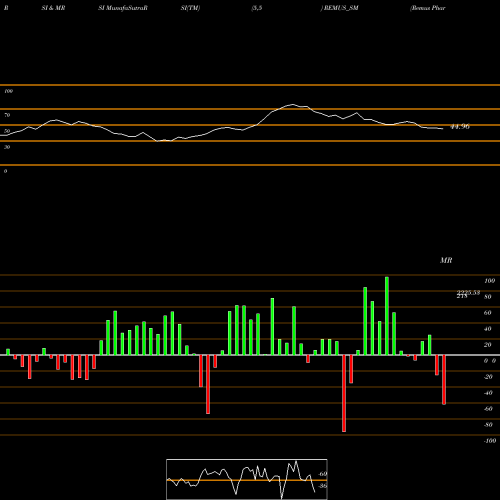The width and height of the screenshot is (500, 500).
Task: Click the -100 axis label on MR panel
Action: point(489,441)
